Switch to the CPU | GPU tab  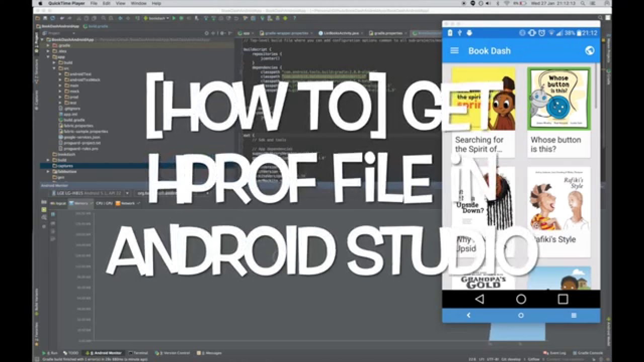(104, 203)
